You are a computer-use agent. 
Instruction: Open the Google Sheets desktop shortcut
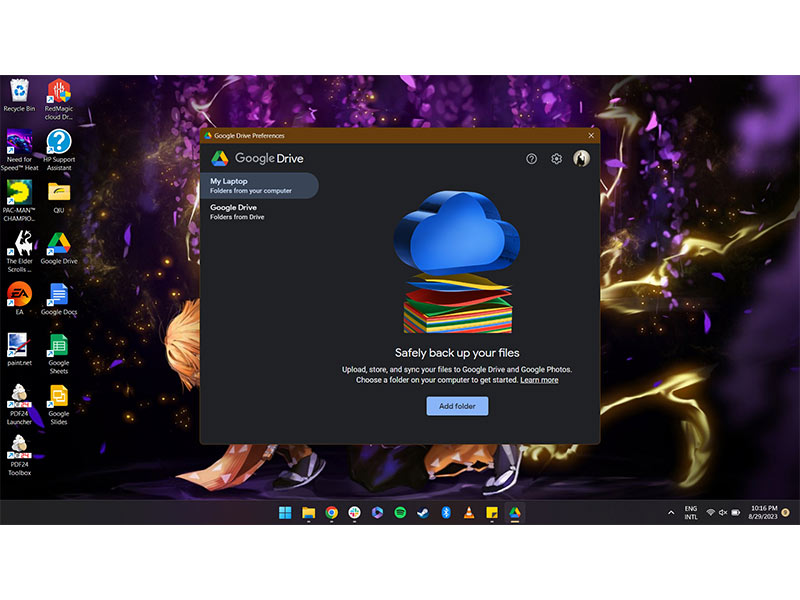[x=59, y=354]
